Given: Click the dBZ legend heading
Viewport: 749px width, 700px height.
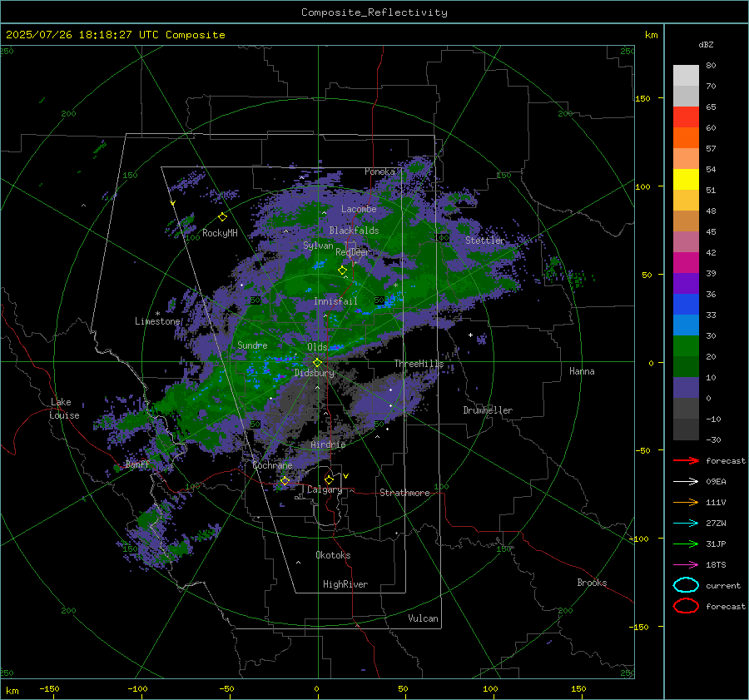Looking at the screenshot, I should point(706,45).
